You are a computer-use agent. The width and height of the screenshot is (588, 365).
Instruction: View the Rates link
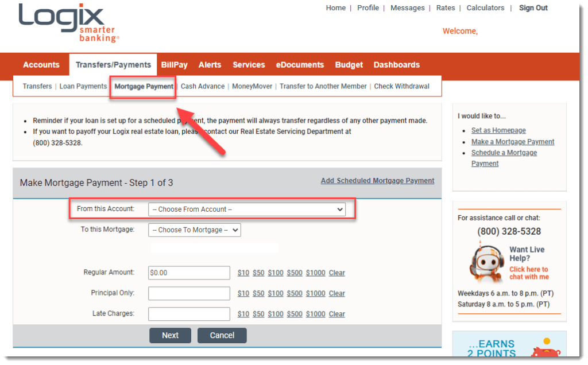446,8
